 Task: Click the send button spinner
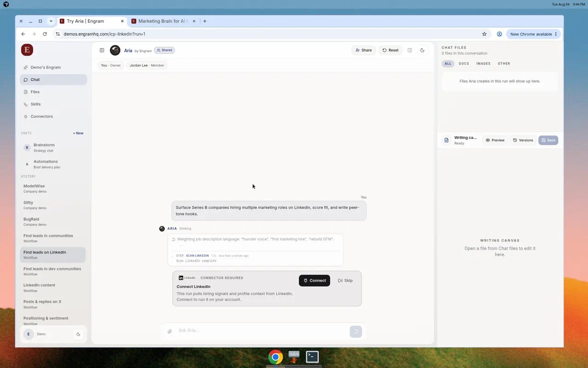click(x=356, y=332)
